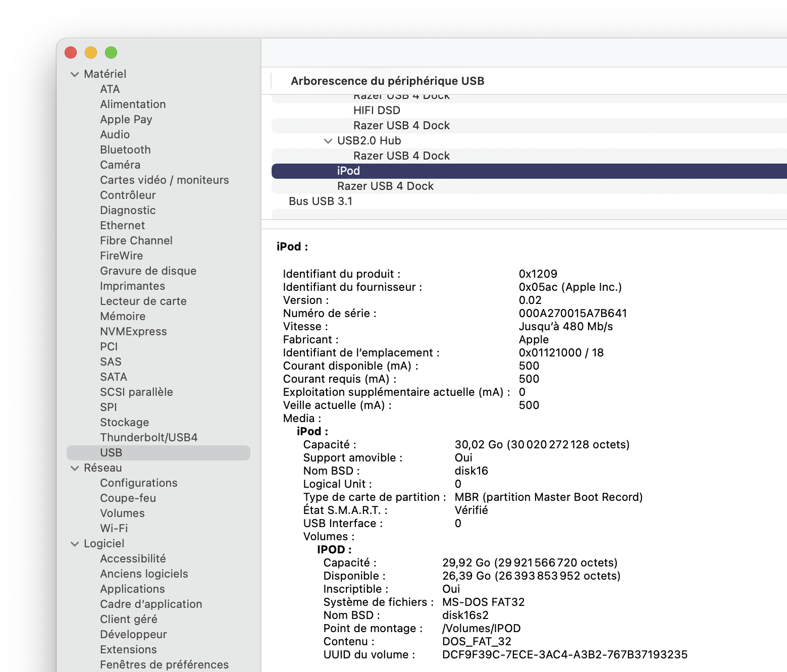Select Diagnostic in the sidebar

128,211
